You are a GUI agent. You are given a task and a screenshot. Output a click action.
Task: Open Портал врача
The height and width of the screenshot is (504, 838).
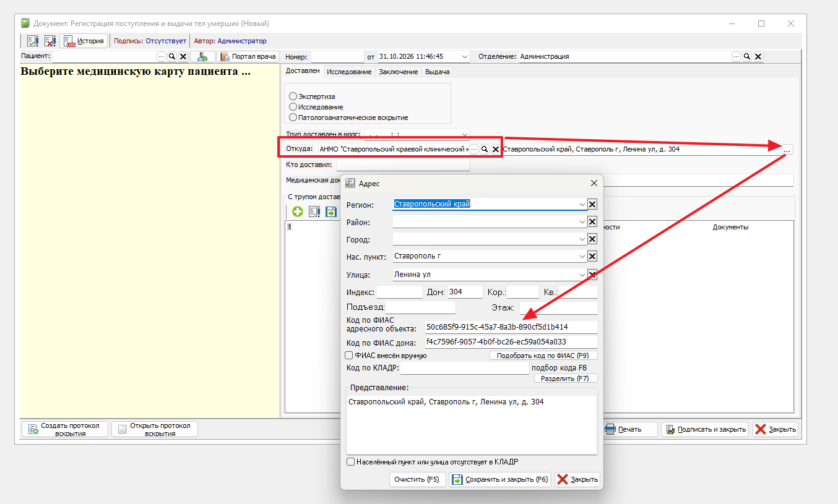pos(248,56)
